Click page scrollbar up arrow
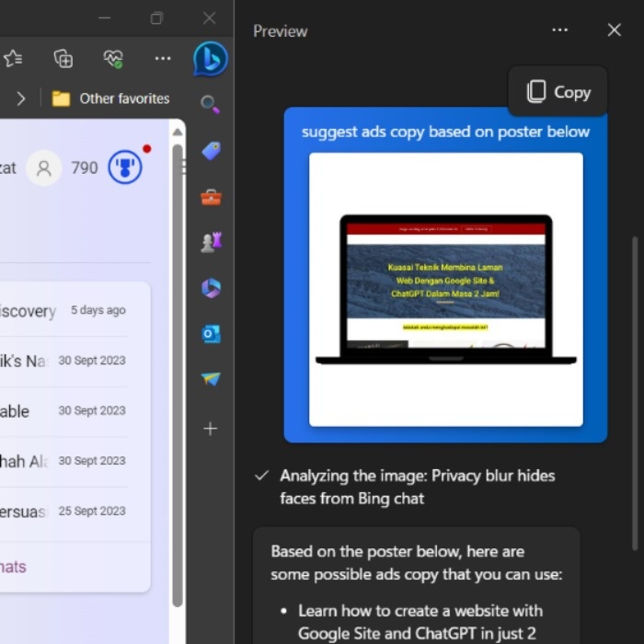 (178, 132)
